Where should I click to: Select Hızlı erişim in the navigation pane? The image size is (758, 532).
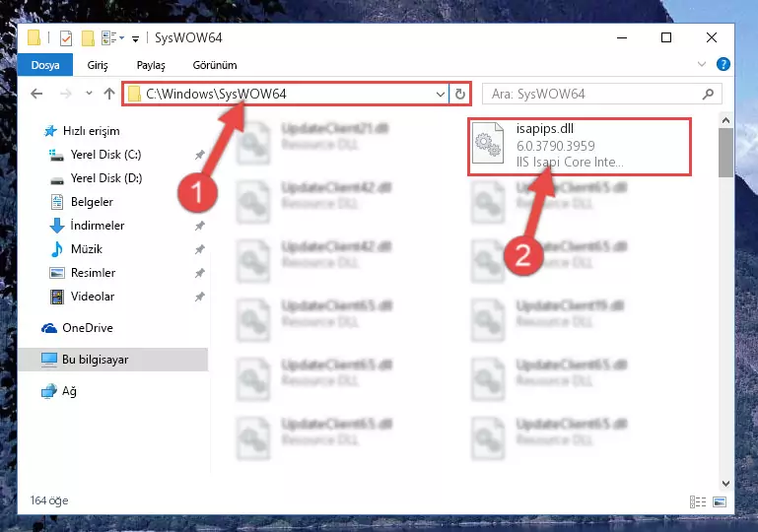point(92,131)
